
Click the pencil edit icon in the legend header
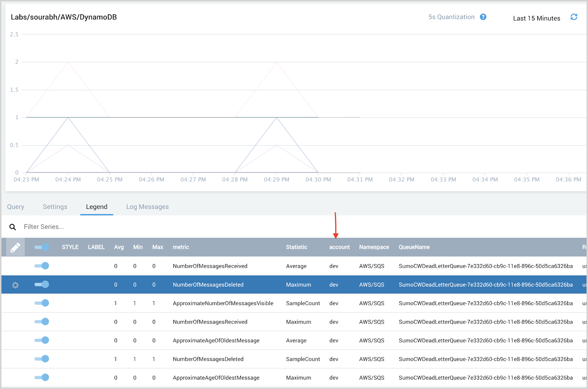15,247
